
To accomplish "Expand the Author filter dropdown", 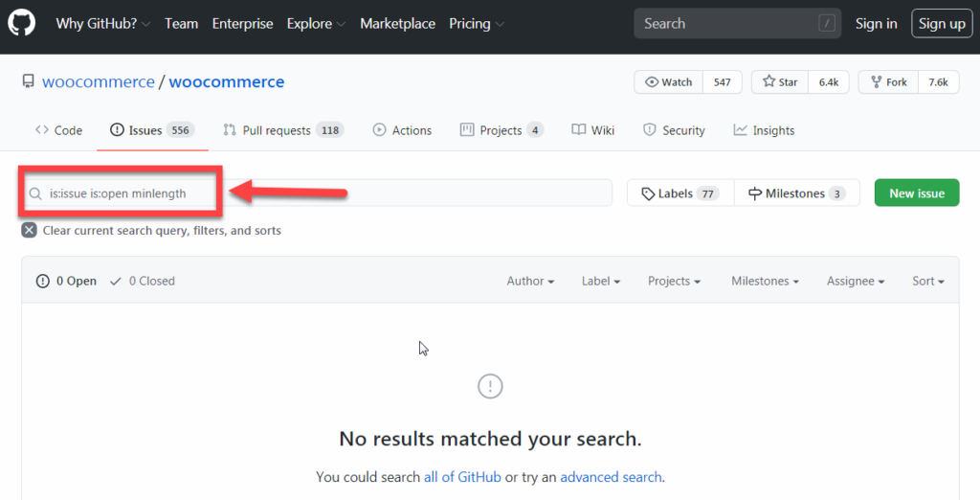I will pos(530,281).
